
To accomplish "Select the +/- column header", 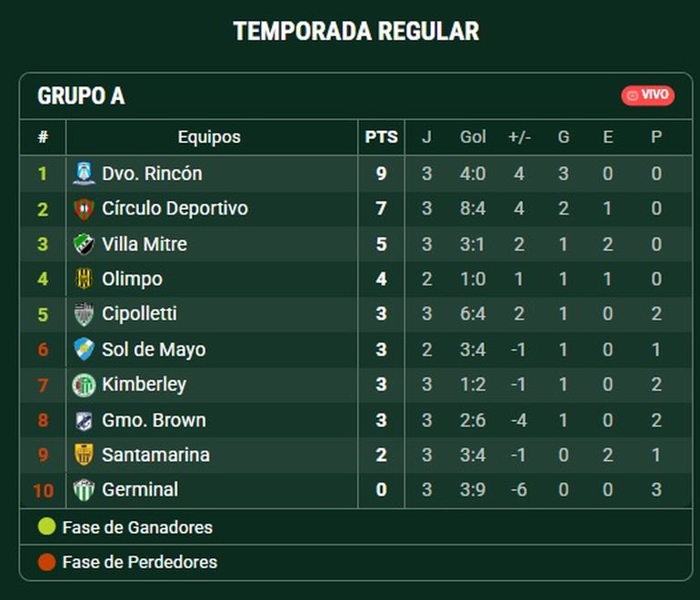I will [x=520, y=137].
